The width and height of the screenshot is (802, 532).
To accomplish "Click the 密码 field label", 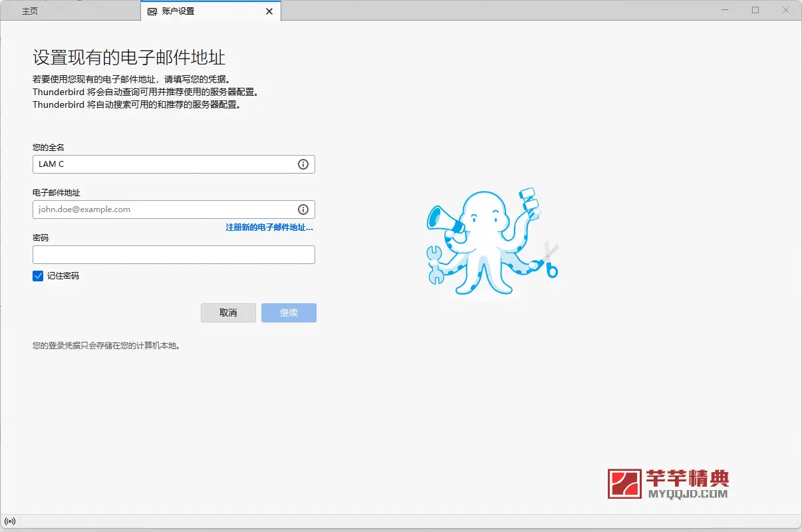I will tap(41, 237).
